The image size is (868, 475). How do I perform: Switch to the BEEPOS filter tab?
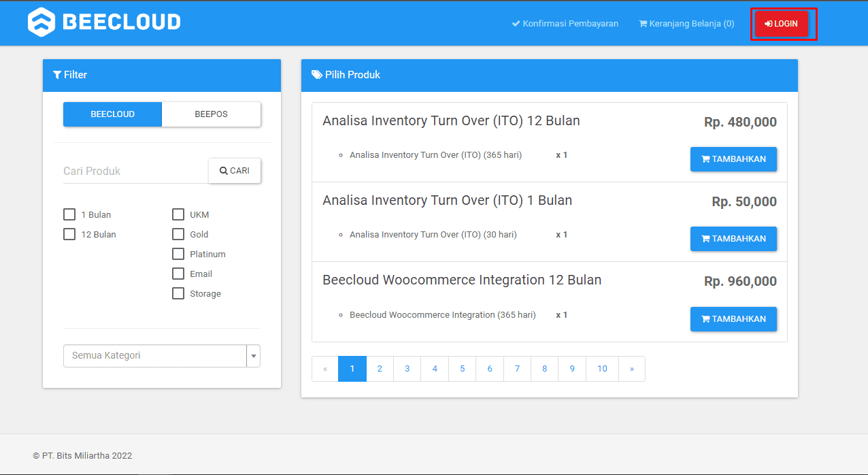pyautogui.click(x=211, y=114)
